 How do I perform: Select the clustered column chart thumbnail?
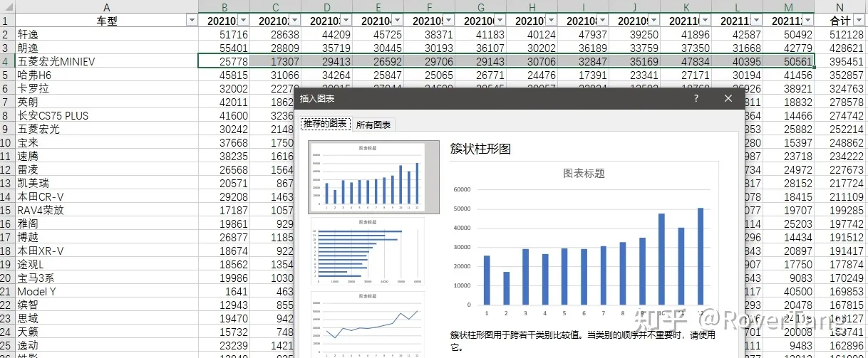(x=373, y=177)
